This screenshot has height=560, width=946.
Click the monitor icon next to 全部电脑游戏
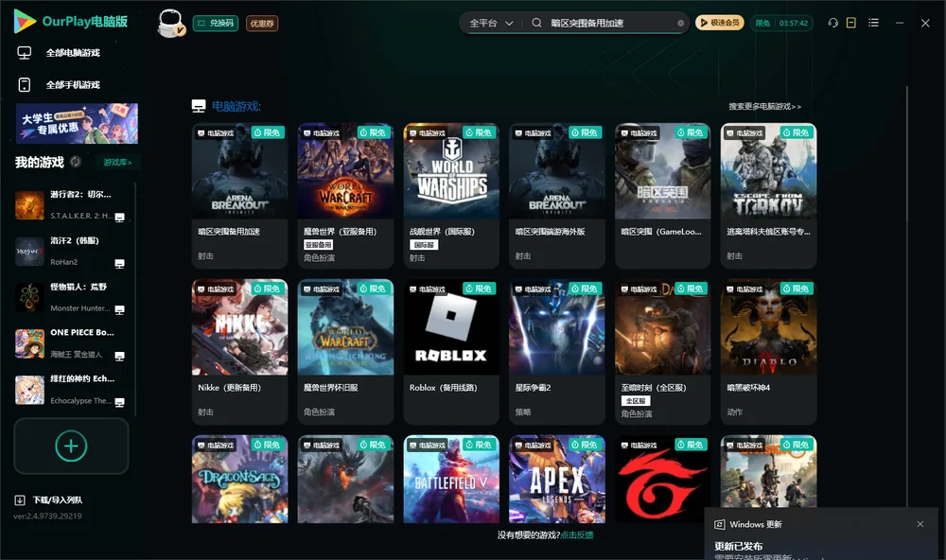(x=25, y=53)
